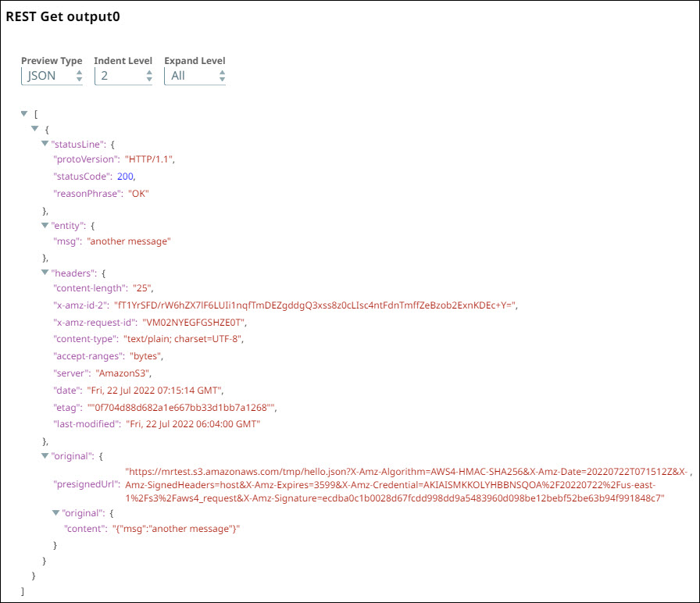The image size is (700, 603).
Task: Collapse the root array triangle
Action: 25,114
